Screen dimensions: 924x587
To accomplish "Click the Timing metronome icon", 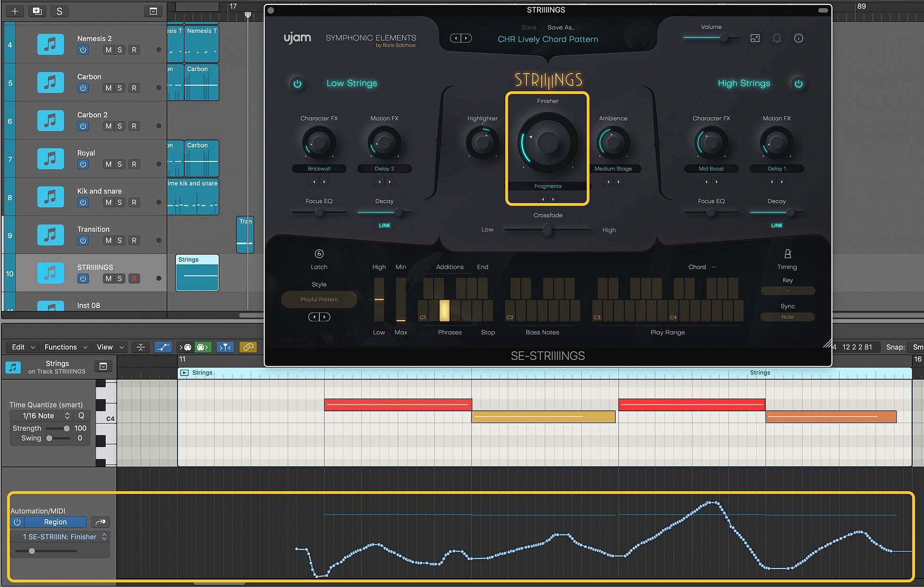I will (787, 254).
